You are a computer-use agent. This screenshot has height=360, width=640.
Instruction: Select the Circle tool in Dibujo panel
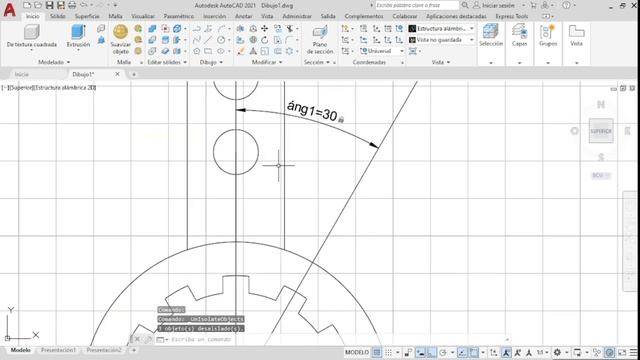click(x=221, y=40)
